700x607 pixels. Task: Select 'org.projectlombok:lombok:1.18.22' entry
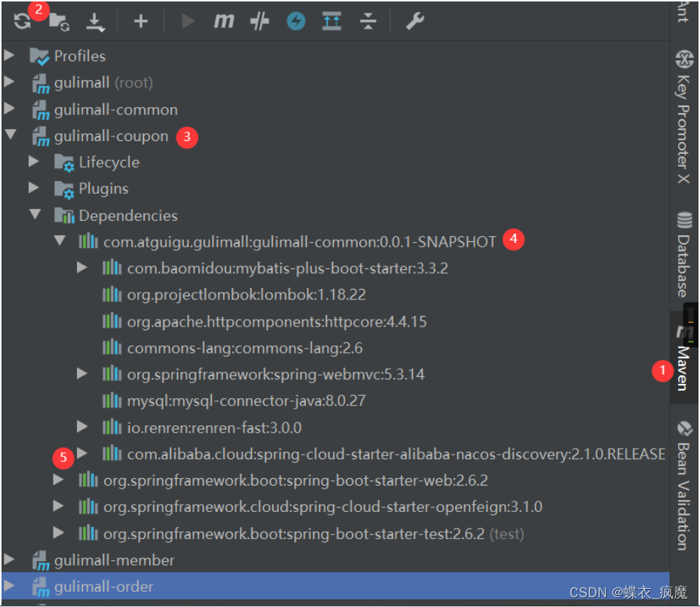coord(246,295)
